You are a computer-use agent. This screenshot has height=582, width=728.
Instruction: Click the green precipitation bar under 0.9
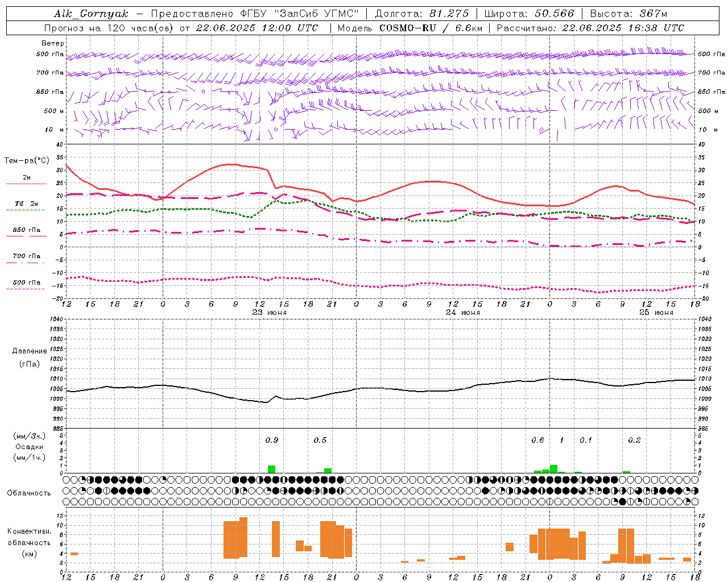click(x=272, y=469)
